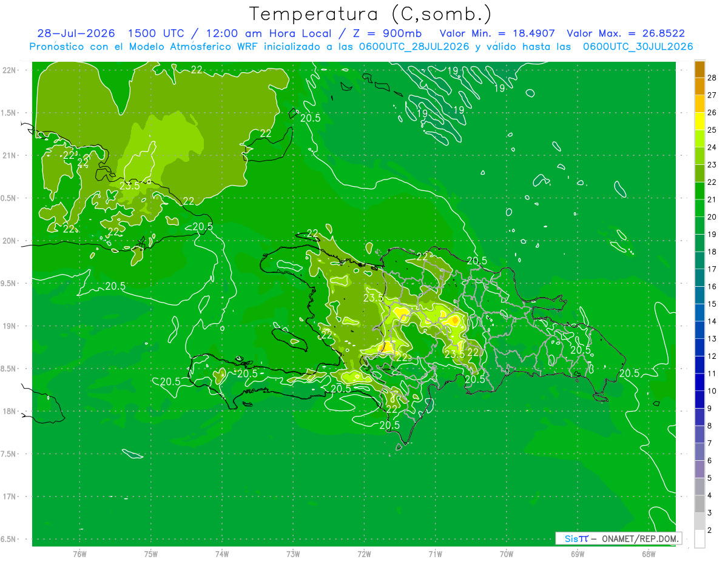Click the '20N' latitude axis label

[x=9, y=241]
